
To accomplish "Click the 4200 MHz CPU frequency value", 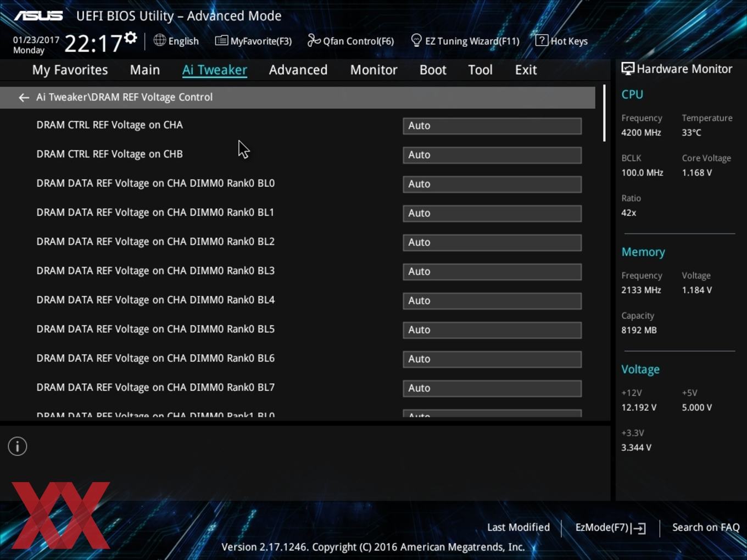I will (641, 132).
